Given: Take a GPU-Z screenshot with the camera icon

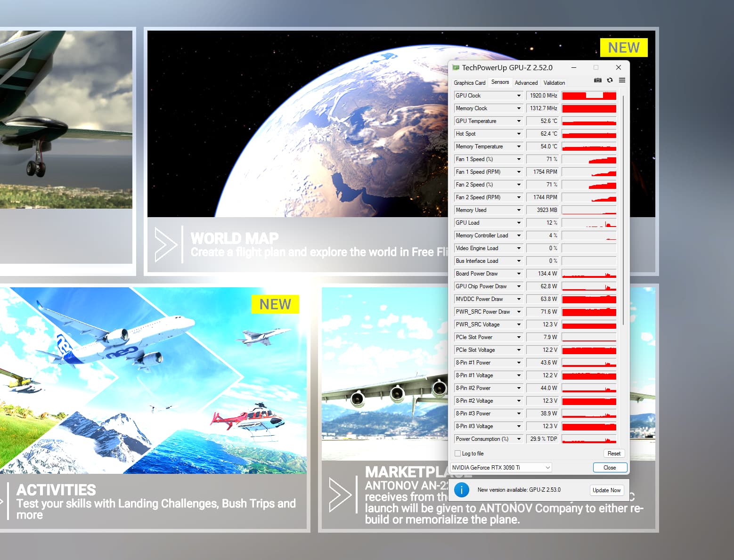Looking at the screenshot, I should click(597, 80).
